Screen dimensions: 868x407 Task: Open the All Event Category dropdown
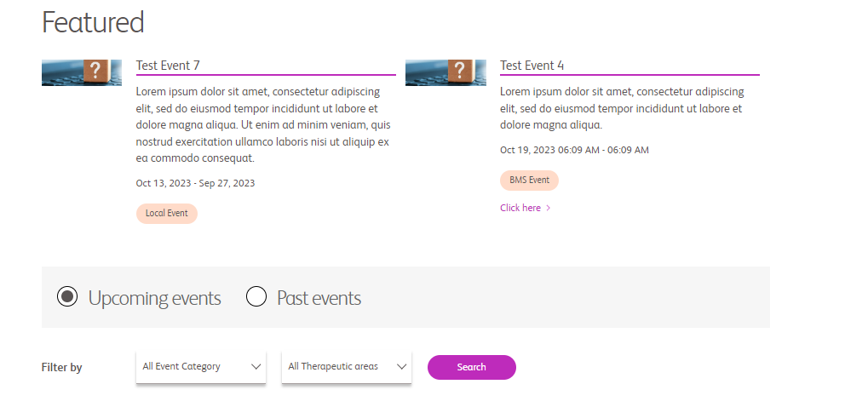pos(201,367)
